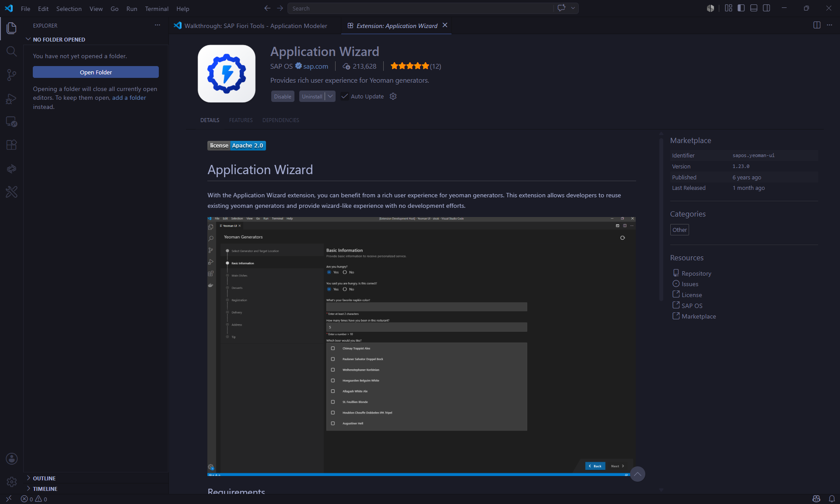Click the add a folder link
840x504 pixels.
point(129,98)
